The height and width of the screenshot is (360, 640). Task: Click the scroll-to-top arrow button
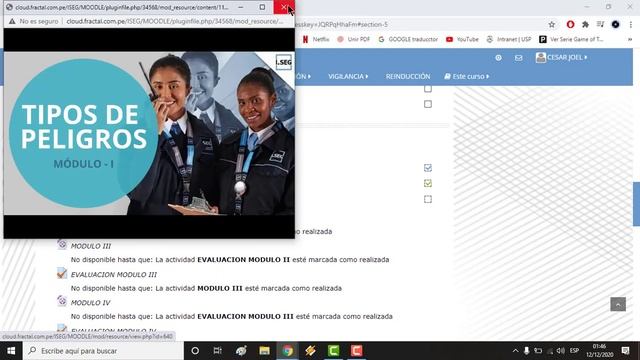tap(618, 304)
